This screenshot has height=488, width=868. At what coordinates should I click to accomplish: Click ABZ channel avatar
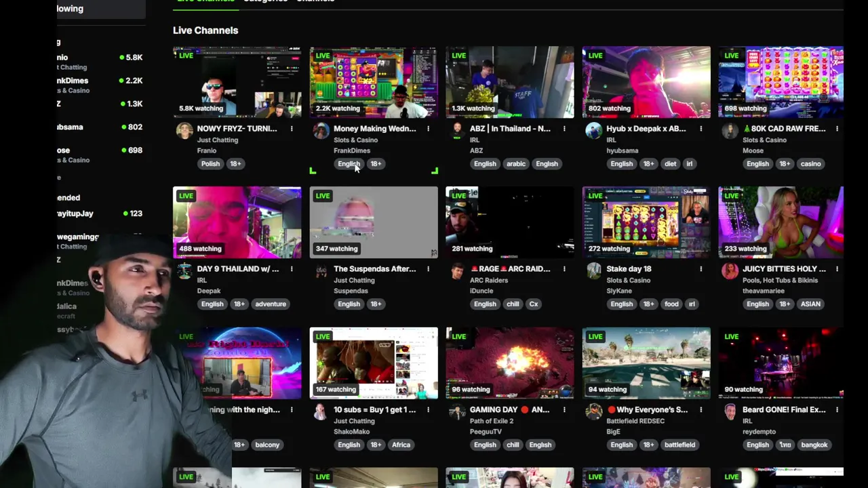(457, 131)
